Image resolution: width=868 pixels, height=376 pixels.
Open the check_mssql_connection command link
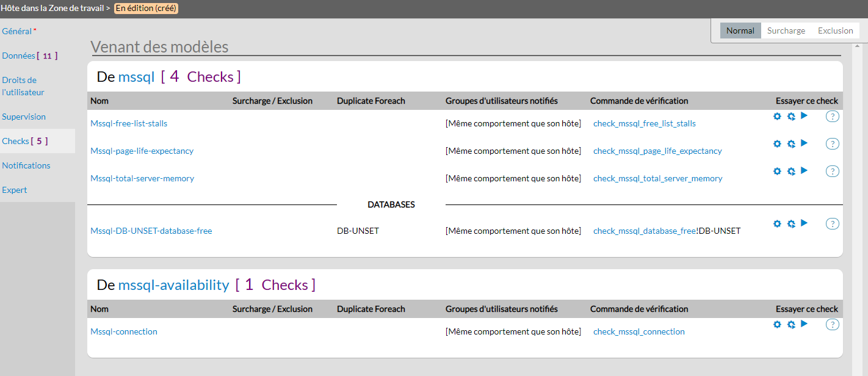click(x=638, y=332)
